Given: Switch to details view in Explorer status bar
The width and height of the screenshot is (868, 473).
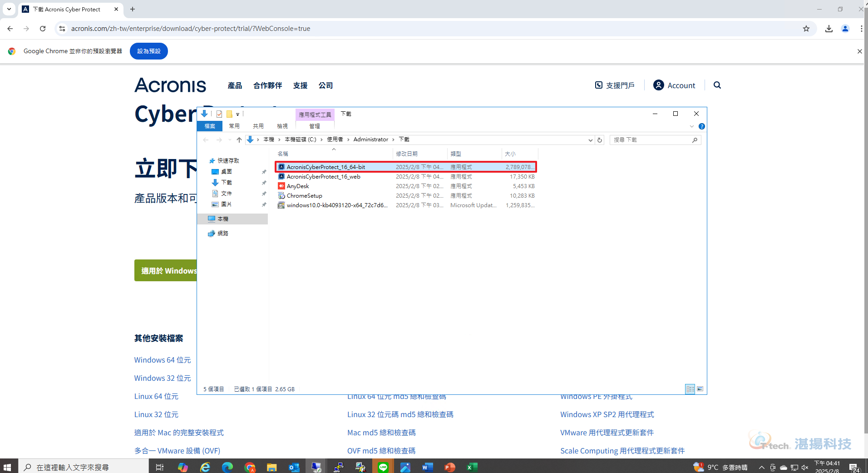Looking at the screenshot, I should [690, 389].
